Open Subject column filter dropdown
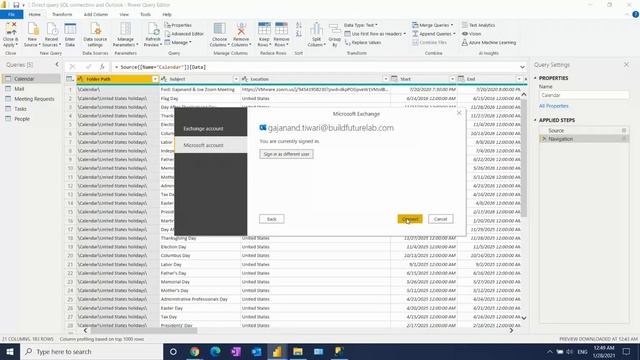640x360 pixels. pos(236,79)
